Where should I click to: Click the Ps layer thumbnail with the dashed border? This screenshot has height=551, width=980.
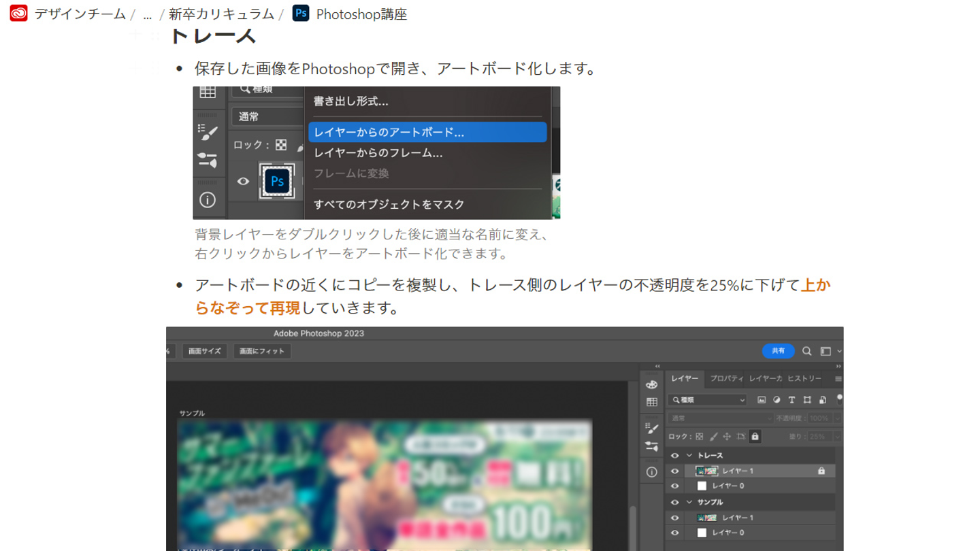coord(277,182)
